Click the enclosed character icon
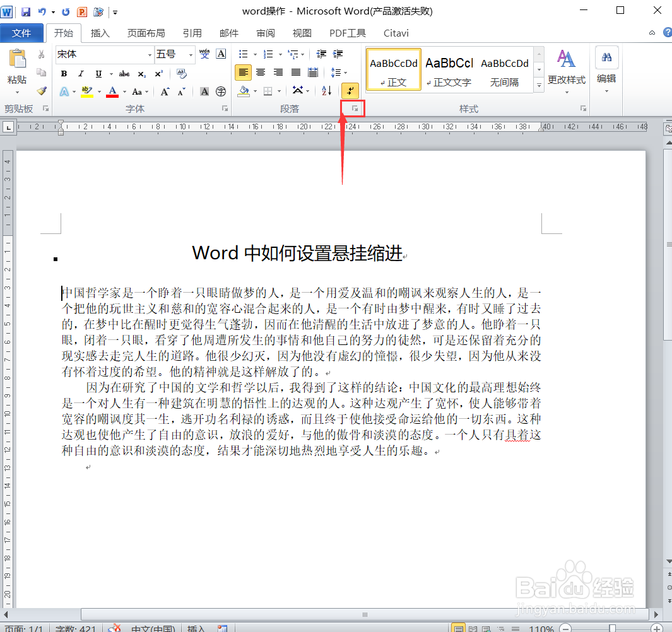Screen dimensions: 672x632 click(x=221, y=91)
